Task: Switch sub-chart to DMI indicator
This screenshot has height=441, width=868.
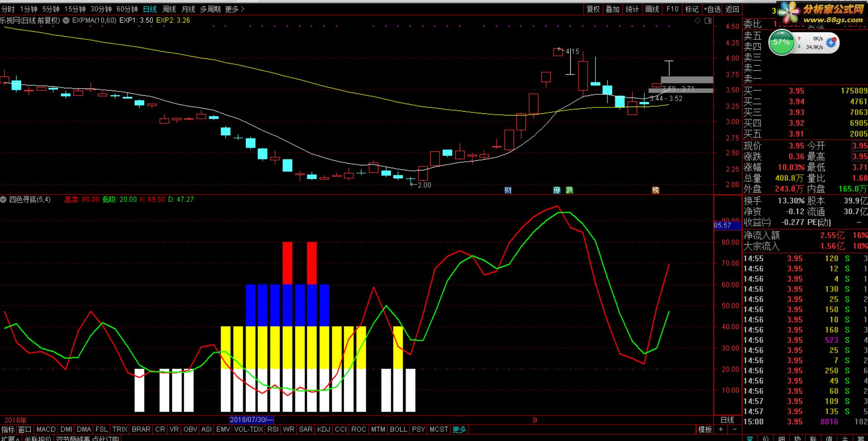Action: click(x=66, y=429)
